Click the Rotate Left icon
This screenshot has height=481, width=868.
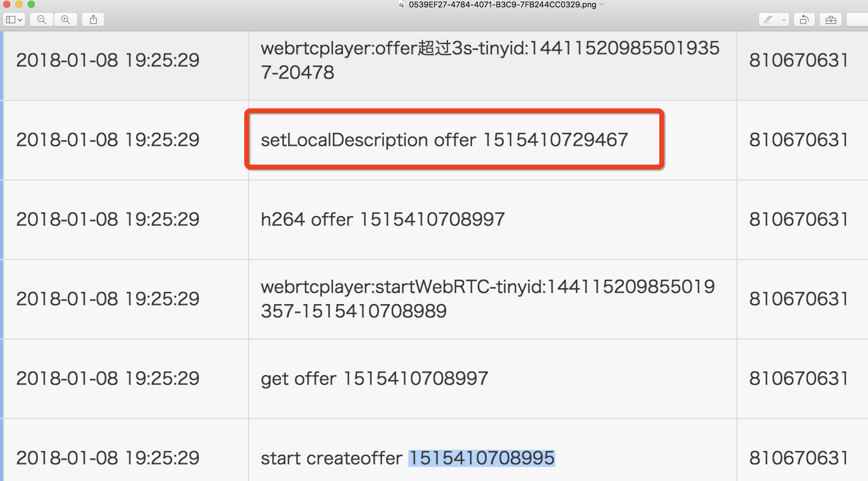click(805, 19)
